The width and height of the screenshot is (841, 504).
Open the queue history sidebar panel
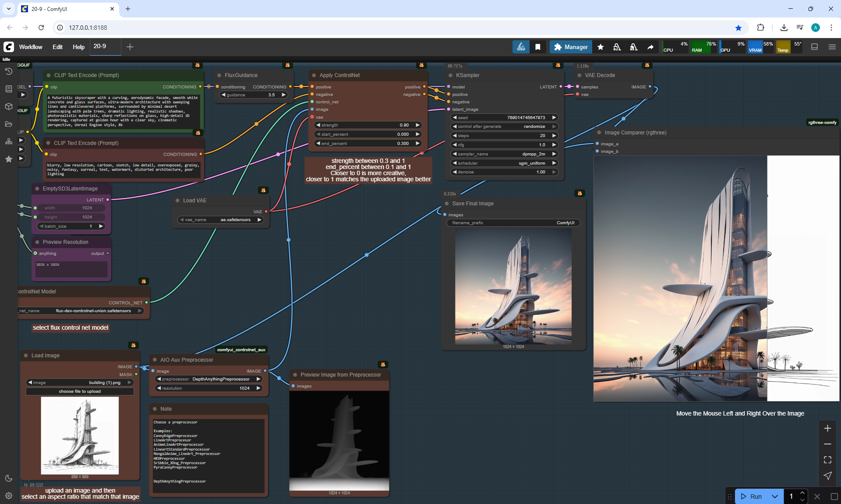(x=8, y=71)
